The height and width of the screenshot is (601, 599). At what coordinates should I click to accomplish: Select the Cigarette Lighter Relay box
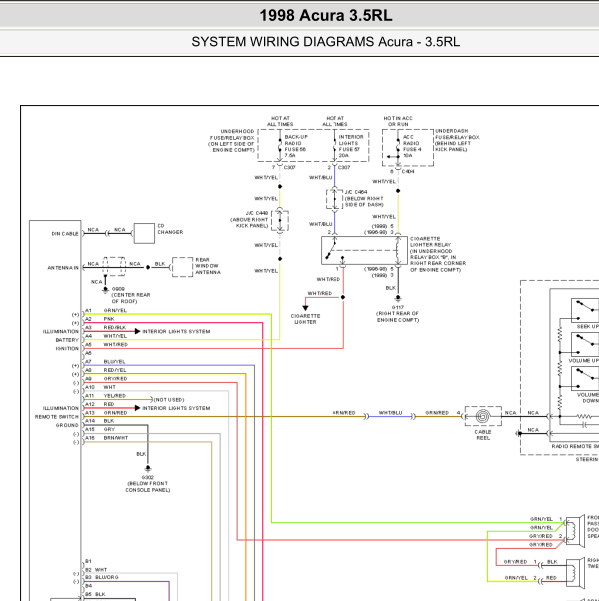click(364, 250)
